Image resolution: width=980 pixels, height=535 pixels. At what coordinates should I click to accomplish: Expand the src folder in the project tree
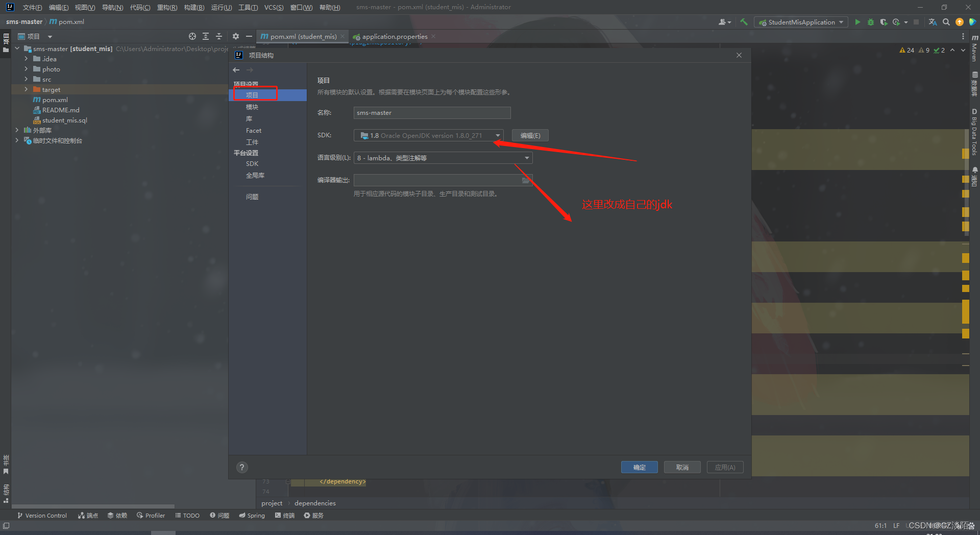26,79
